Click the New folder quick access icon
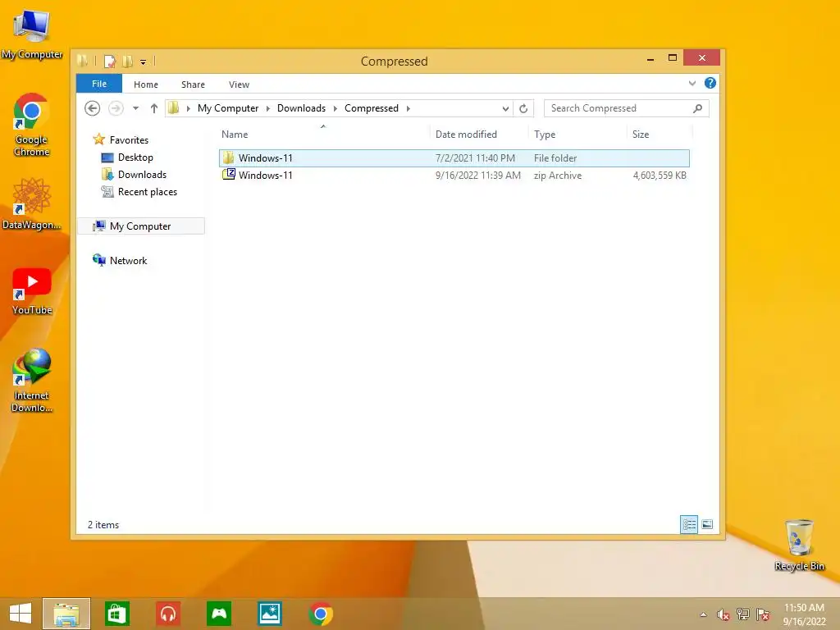Screen dimensions: 840x630 (127, 61)
